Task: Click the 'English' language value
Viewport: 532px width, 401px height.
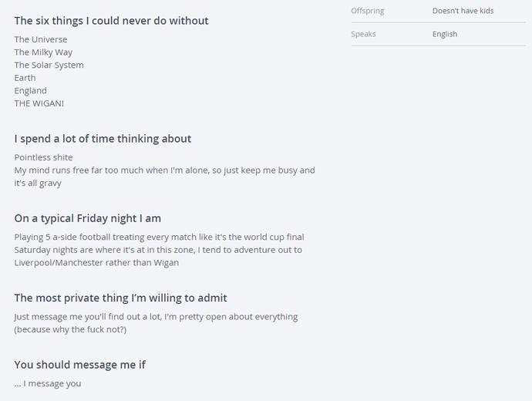Action: point(444,34)
